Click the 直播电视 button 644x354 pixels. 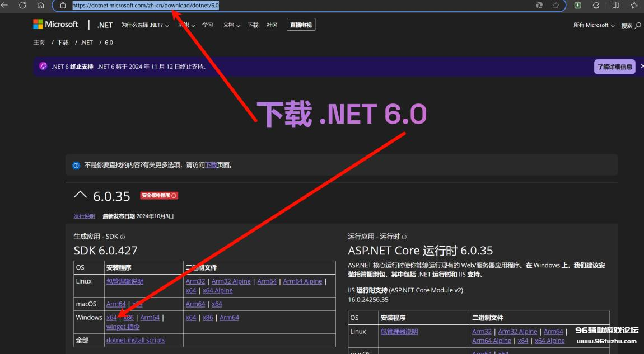[301, 25]
